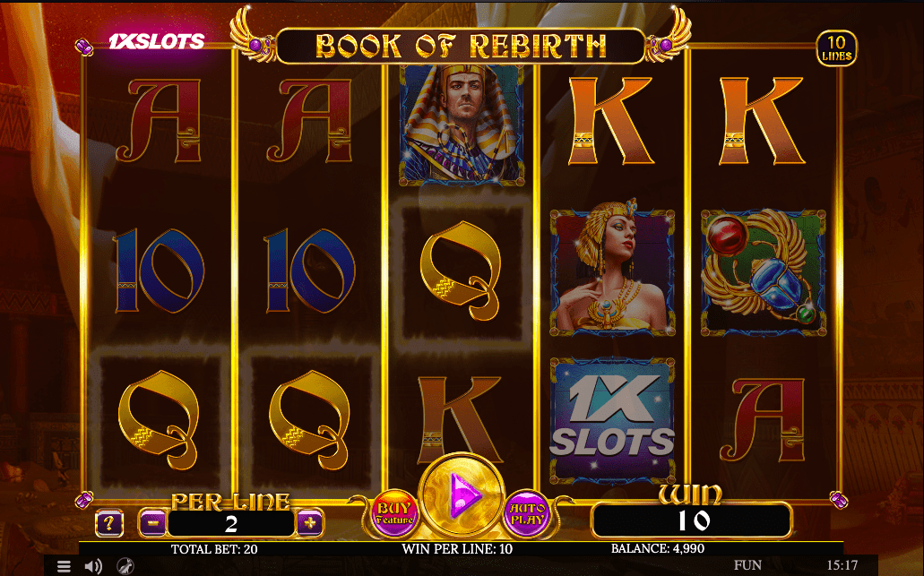924x576 pixels.
Task: Select the Cleopatra queen symbol
Action: [x=612, y=272]
